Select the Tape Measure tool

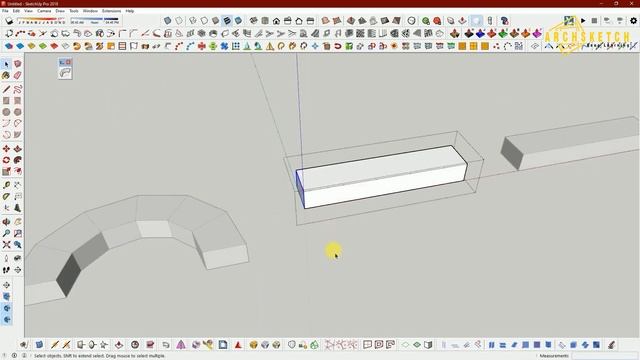click(6, 185)
